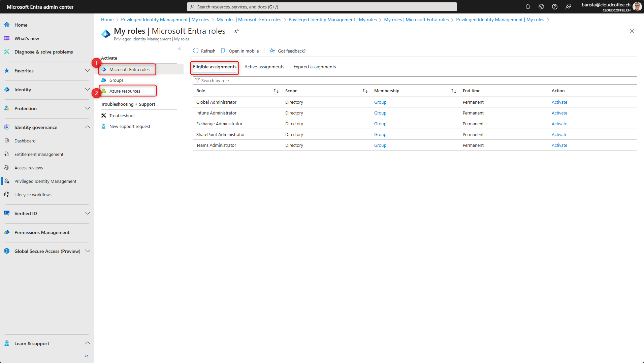
Task: Select Microsoft Entra roles menu item
Action: 129,69
